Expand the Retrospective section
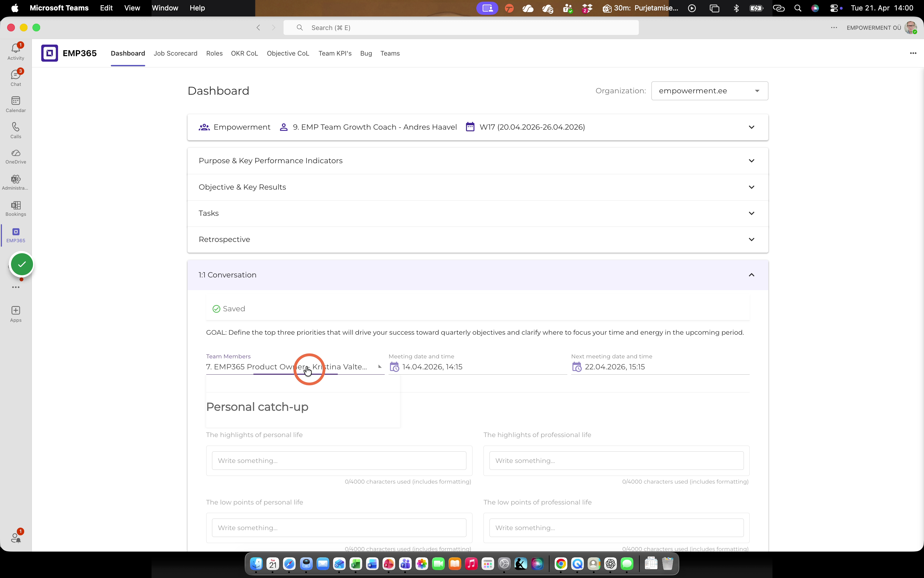The width and height of the screenshot is (924, 578). click(478, 240)
